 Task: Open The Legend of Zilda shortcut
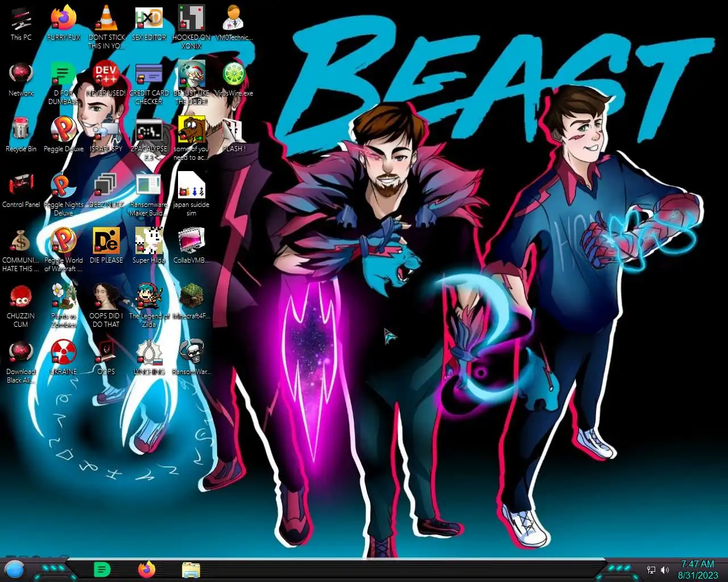(x=149, y=306)
